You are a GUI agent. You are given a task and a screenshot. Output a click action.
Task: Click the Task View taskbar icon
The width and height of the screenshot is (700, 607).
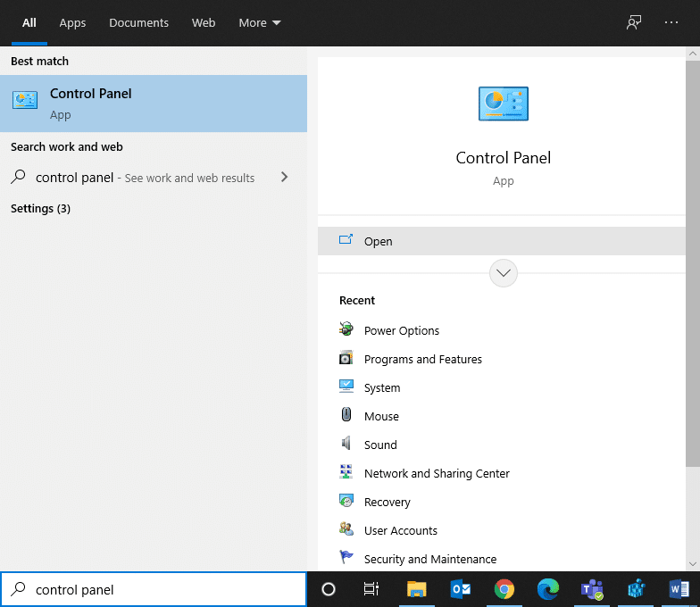click(x=371, y=589)
